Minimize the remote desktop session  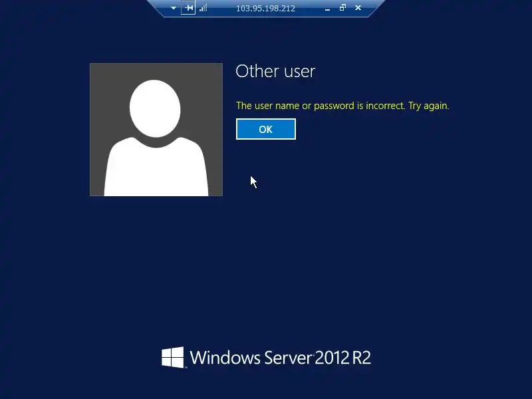[x=327, y=9]
